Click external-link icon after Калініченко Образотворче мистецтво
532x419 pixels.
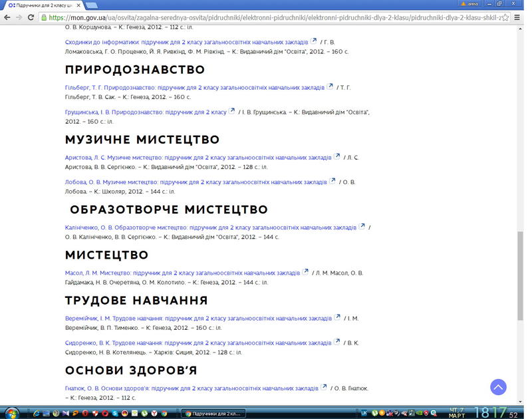click(362, 226)
